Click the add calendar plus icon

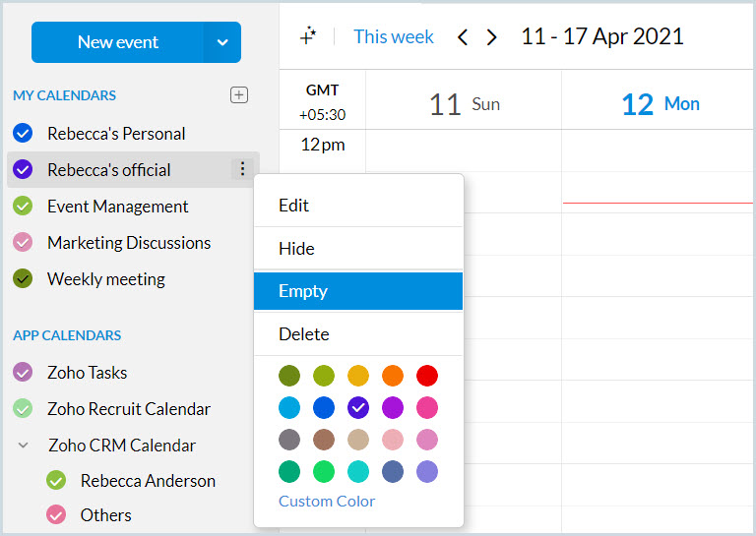click(x=238, y=95)
